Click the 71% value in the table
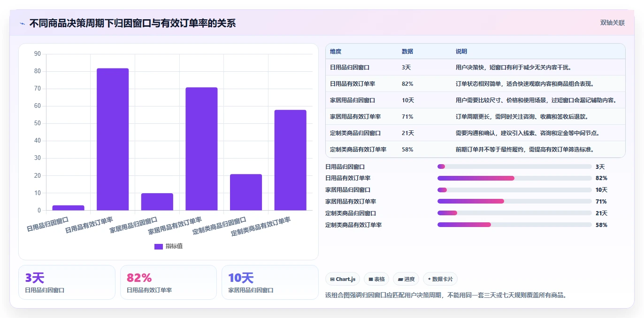The height and width of the screenshot is (318, 644). (407, 117)
